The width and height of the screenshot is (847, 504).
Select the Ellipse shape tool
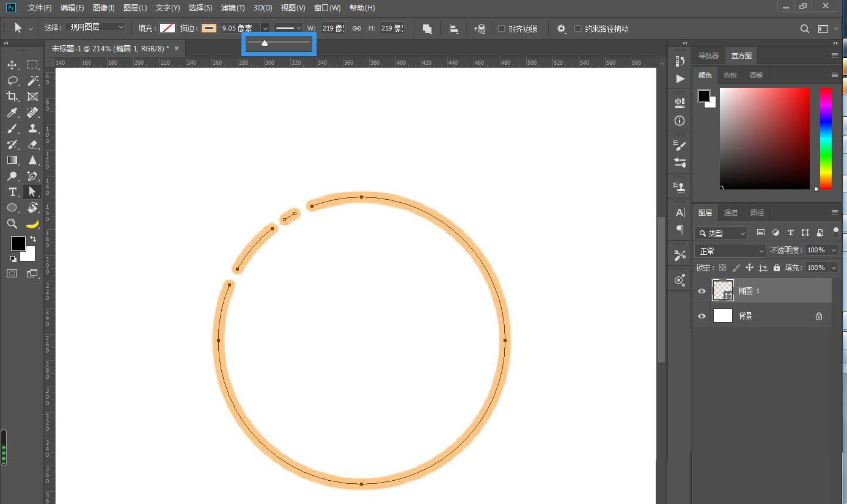[12, 208]
